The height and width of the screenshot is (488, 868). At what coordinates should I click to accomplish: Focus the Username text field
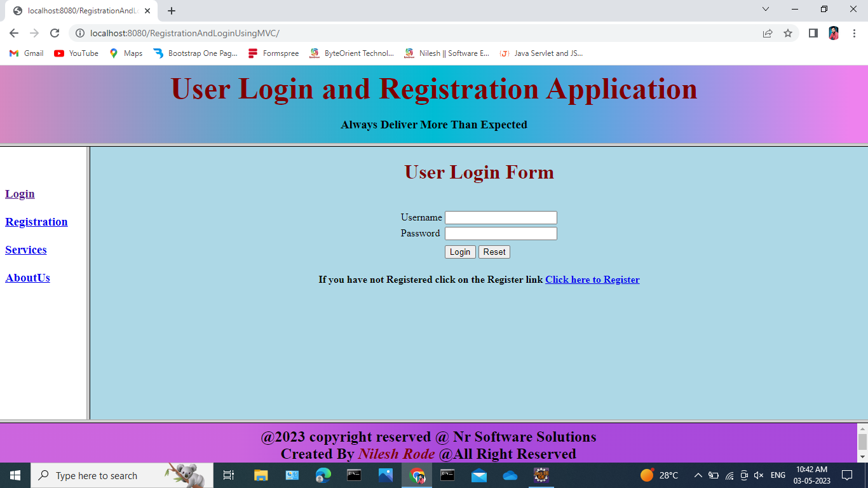[x=501, y=217]
